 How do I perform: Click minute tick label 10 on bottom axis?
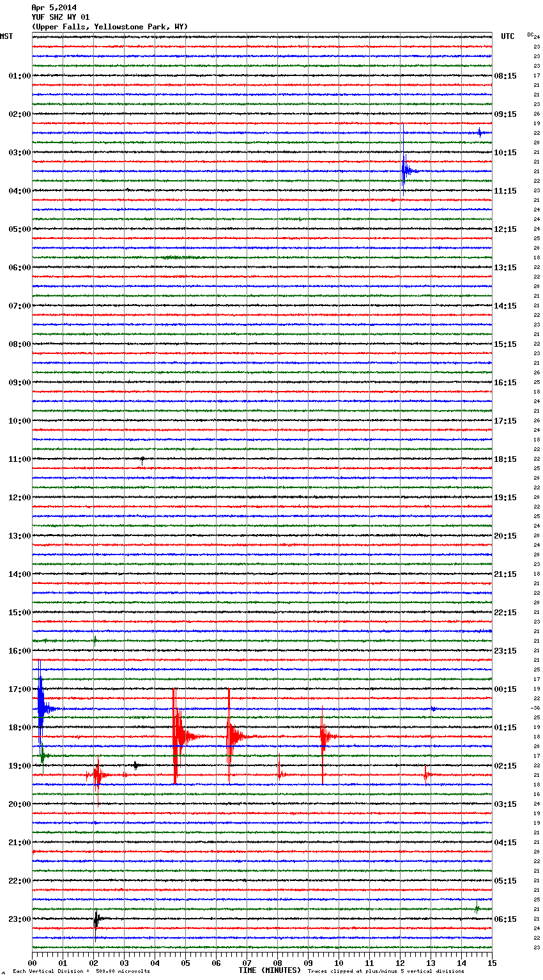(x=339, y=963)
